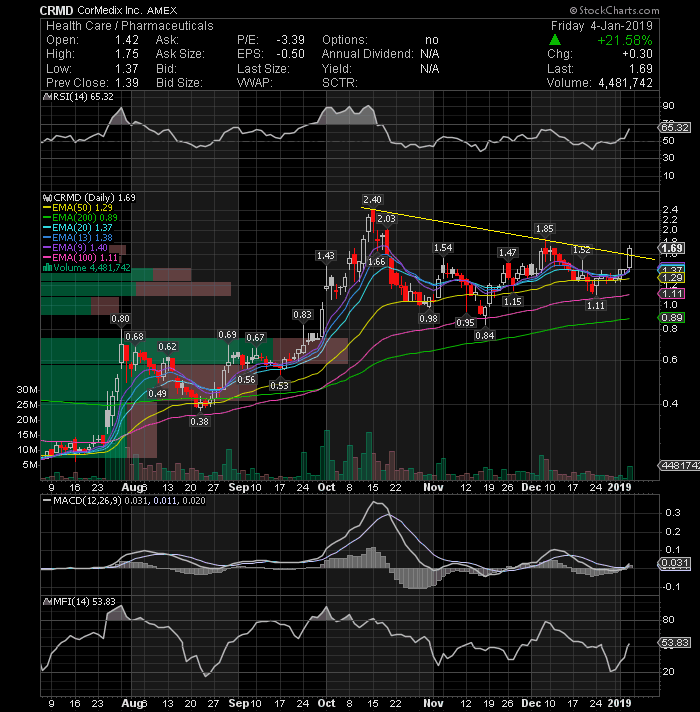This screenshot has width=700, height=712.
Task: Click the Chg value +0.30
Action: 637,54
